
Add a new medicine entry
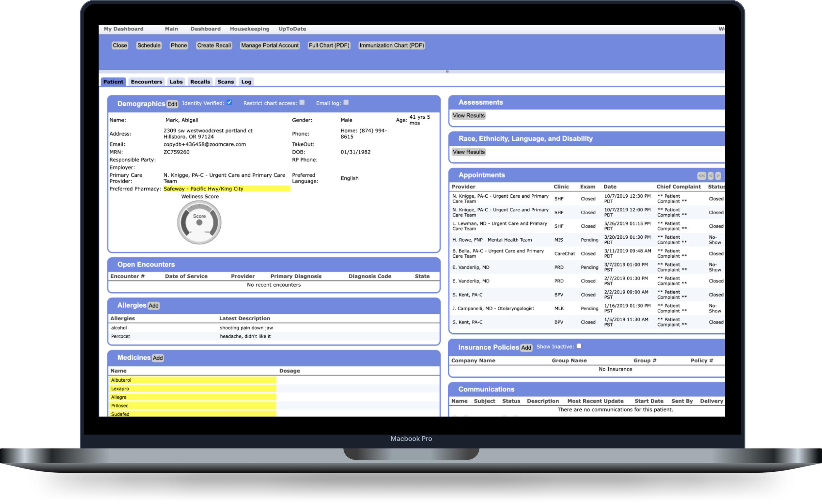[x=157, y=358]
